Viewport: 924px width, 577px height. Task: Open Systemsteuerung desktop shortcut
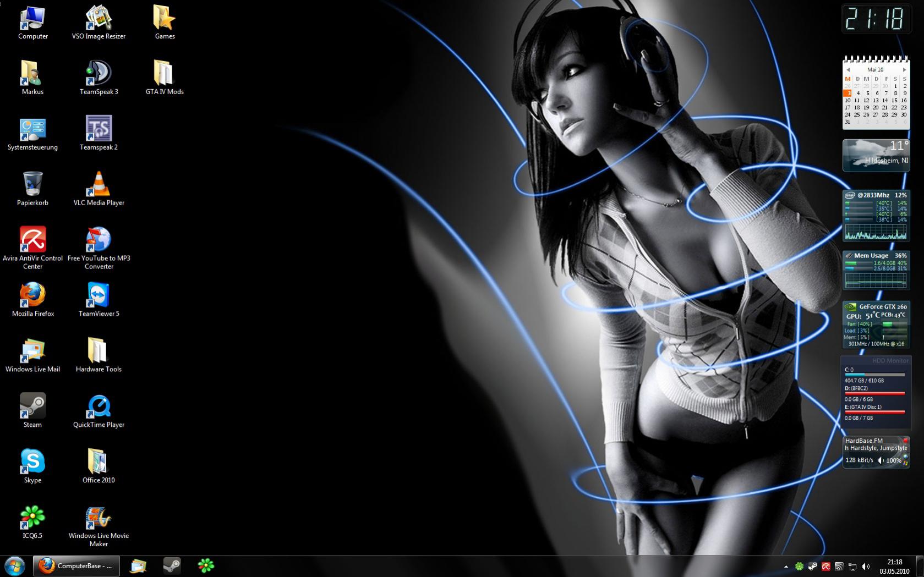(x=32, y=134)
